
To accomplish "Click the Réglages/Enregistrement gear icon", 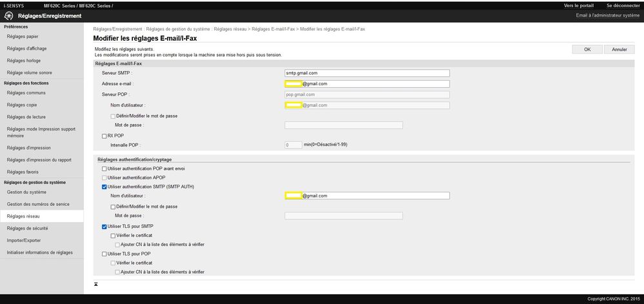I will coord(9,15).
